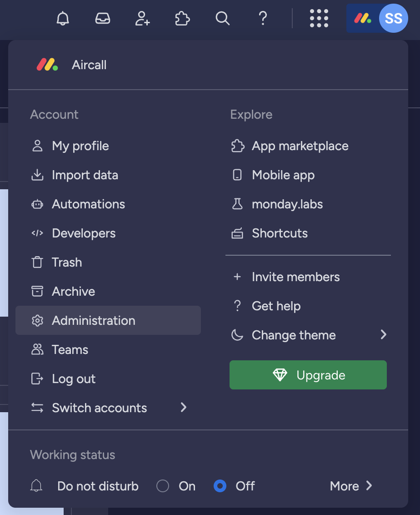Image resolution: width=420 pixels, height=515 pixels.
Task: Open My profile menu item
Action: pyautogui.click(x=108, y=146)
